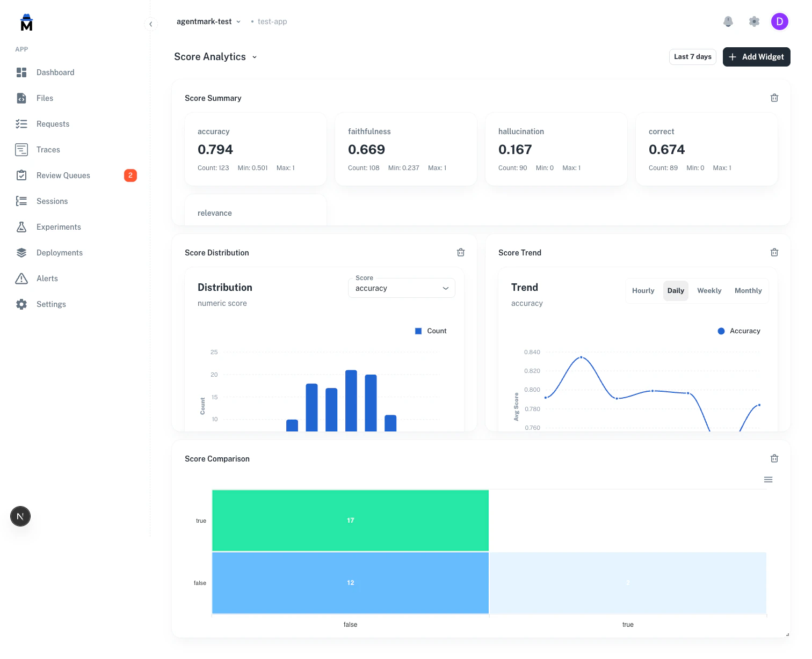Go to Review Queues

(x=63, y=175)
